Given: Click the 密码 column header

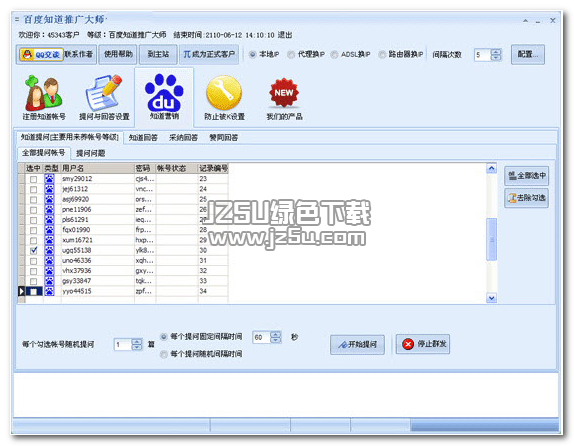Looking at the screenshot, I should click(145, 168).
